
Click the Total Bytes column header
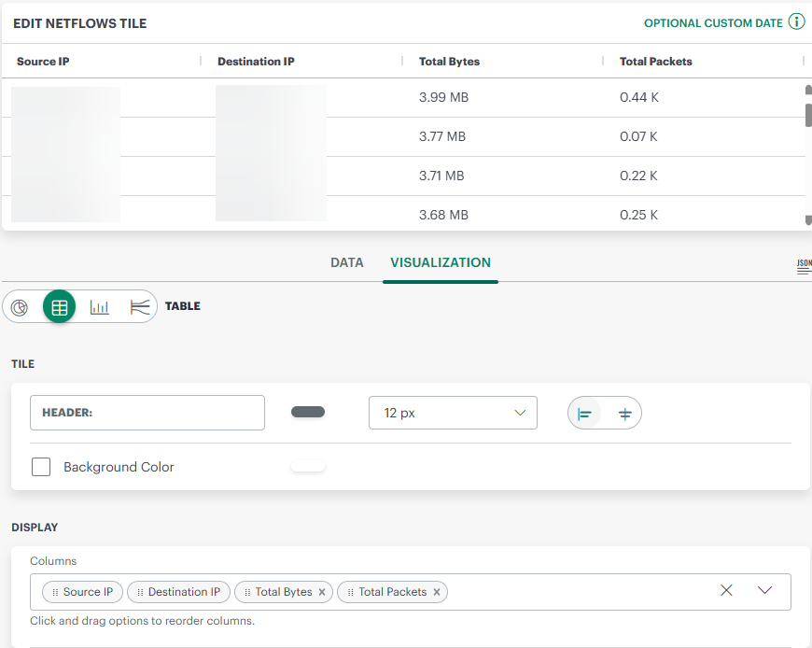449,62
